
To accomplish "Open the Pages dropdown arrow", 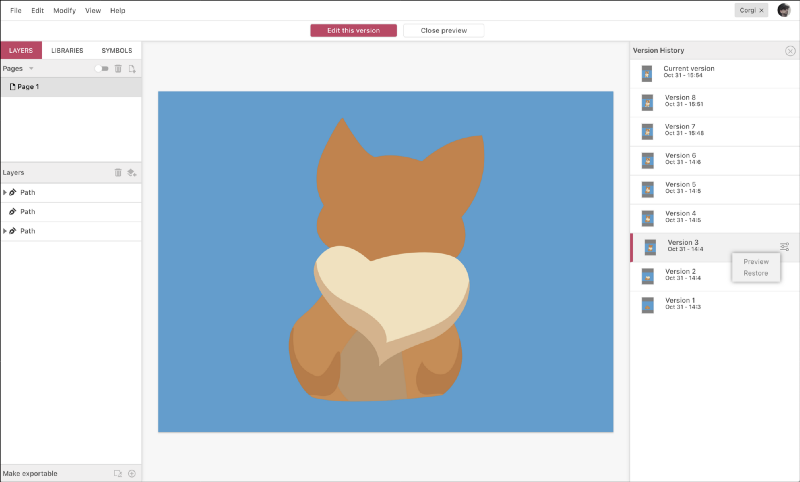I will pyautogui.click(x=31, y=68).
